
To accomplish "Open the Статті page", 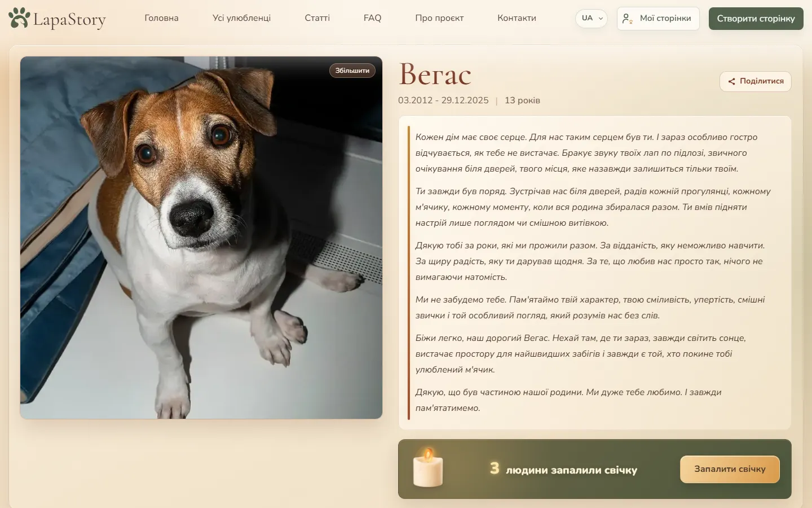I will pos(317,18).
